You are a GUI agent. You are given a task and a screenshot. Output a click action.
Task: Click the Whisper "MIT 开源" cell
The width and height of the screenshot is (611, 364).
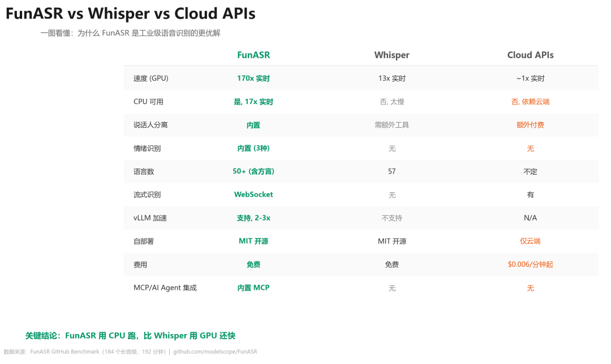(392, 241)
